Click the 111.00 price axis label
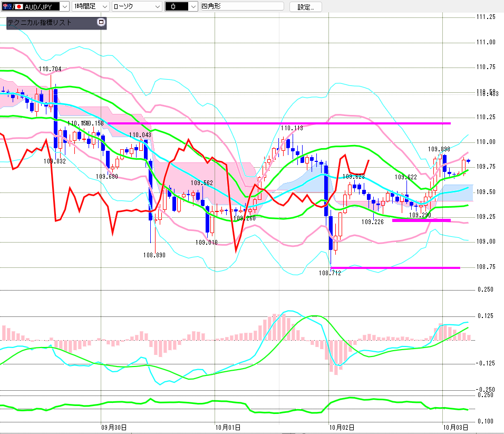504x434 pixels. [486, 42]
